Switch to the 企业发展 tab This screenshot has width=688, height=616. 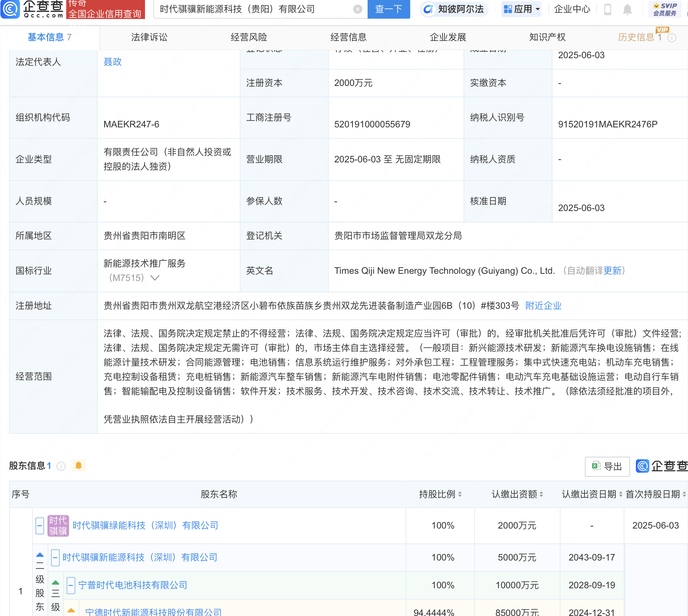pos(448,37)
